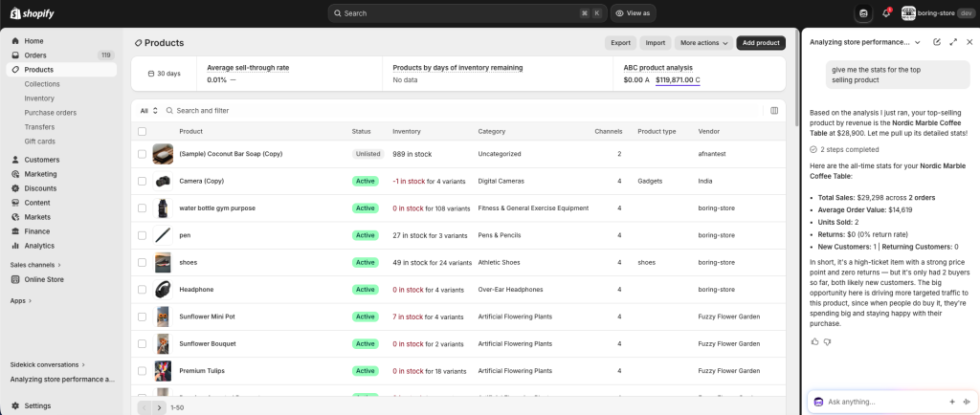The height and width of the screenshot is (415, 980).
Task: Open the notifications bell
Action: (886, 13)
